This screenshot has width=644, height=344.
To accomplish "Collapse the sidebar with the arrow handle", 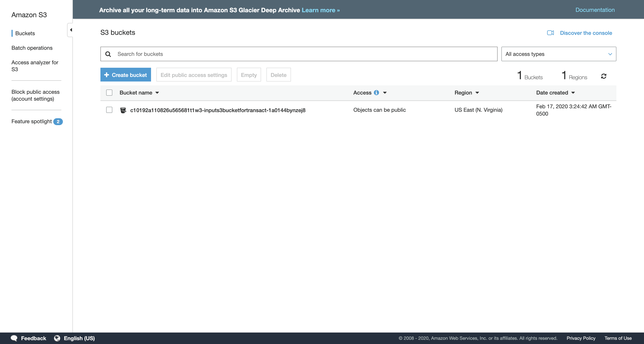I will [x=71, y=30].
